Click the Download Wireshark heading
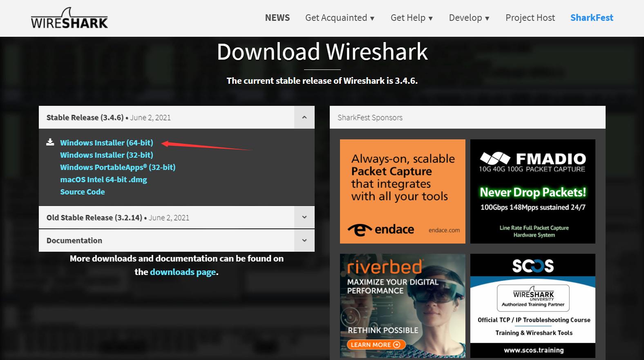The image size is (644, 360). (x=322, y=52)
